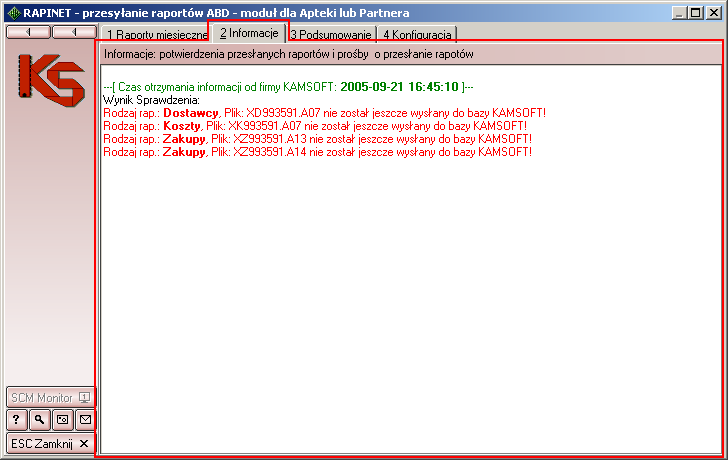Open the help question mark button

click(17, 420)
